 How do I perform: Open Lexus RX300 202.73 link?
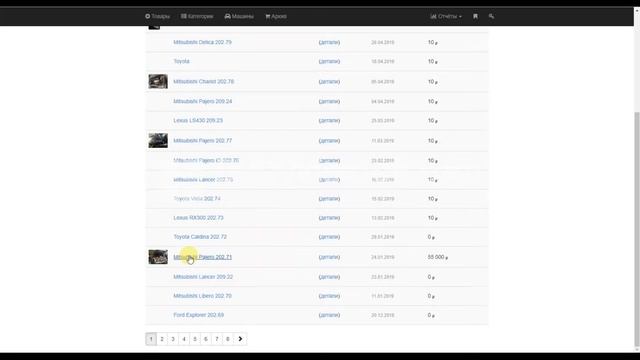coord(198,218)
